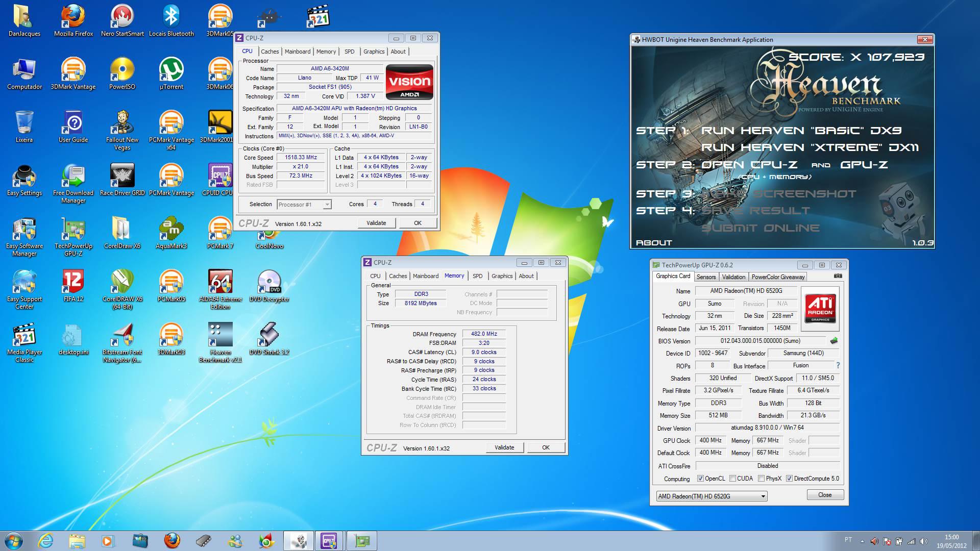Click the BIOS save icon in GPU-Z
Image resolution: width=980 pixels, height=551 pixels.
click(834, 341)
